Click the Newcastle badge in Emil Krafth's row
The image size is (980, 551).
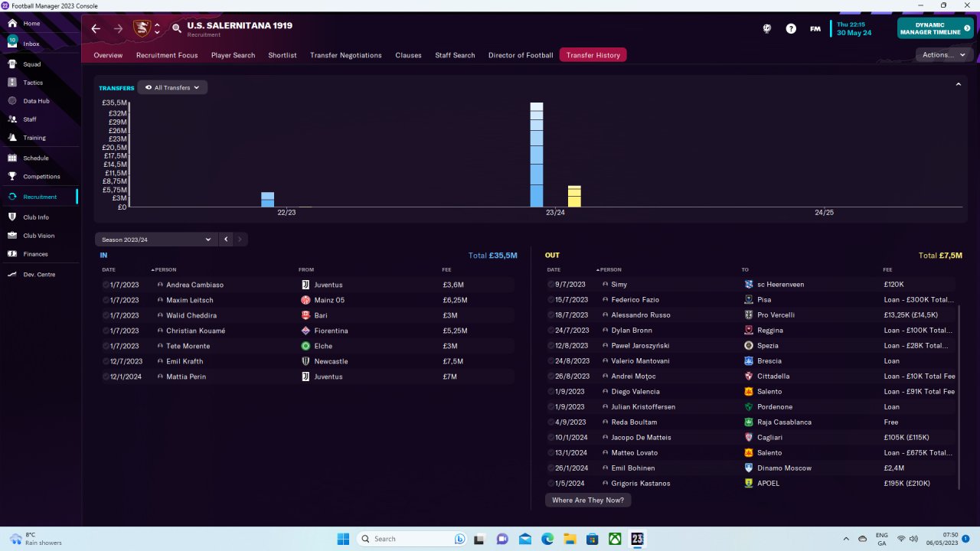(x=305, y=361)
